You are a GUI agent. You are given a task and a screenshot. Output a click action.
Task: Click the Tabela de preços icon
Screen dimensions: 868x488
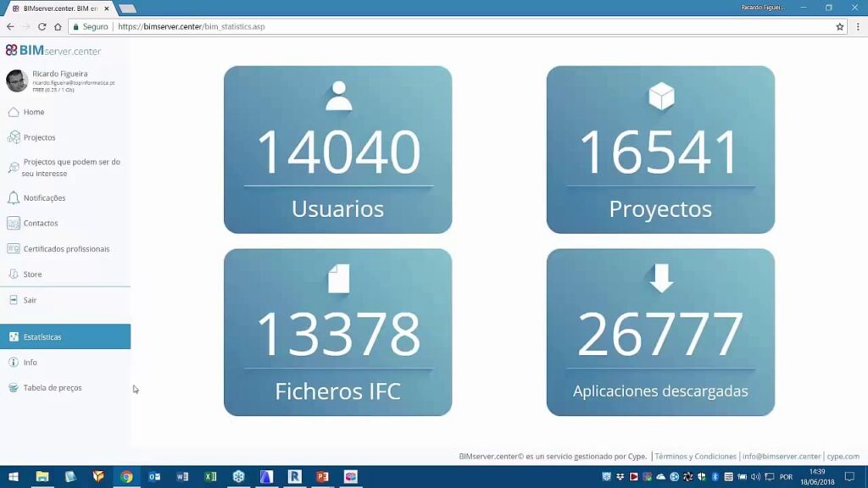coord(14,388)
